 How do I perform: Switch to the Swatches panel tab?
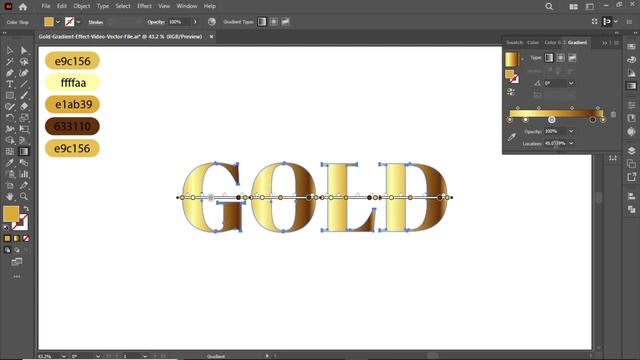[515, 42]
